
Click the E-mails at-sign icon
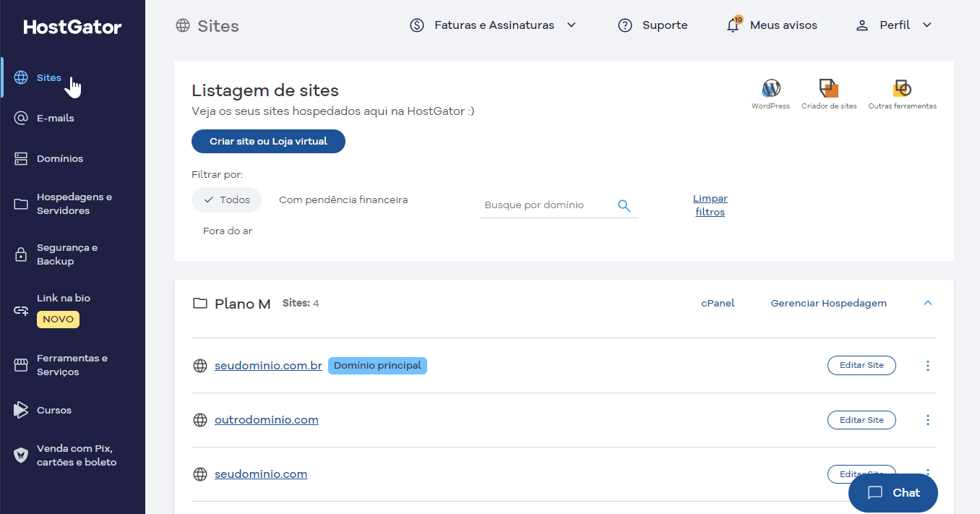click(21, 118)
